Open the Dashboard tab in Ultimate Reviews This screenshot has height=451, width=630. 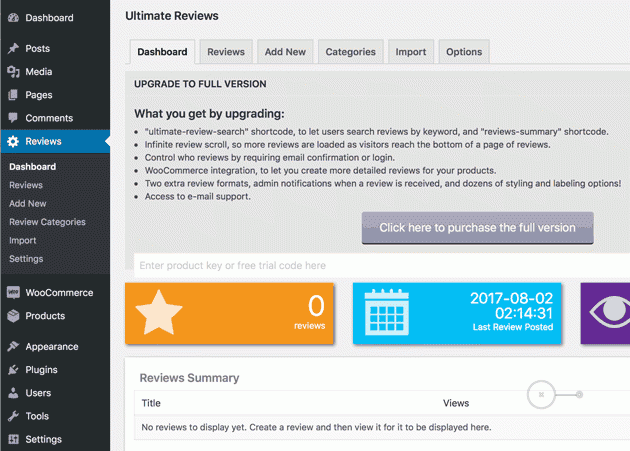[162, 52]
